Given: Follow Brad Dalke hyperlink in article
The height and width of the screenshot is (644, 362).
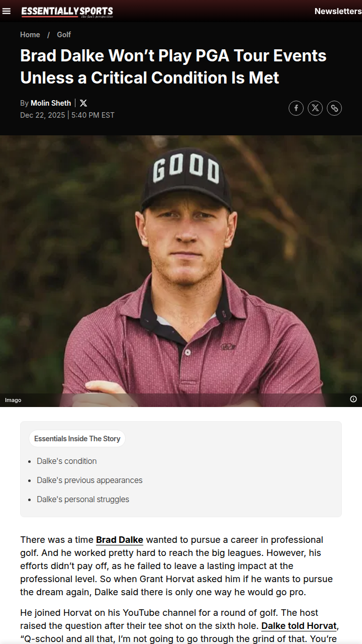Looking at the screenshot, I should [x=120, y=540].
